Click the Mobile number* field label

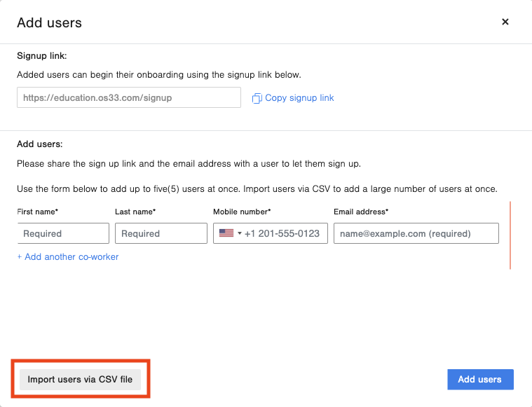[242, 212]
